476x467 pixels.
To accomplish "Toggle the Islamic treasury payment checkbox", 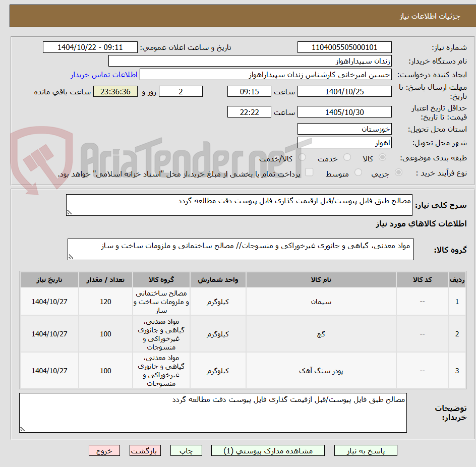I will (x=309, y=172).
